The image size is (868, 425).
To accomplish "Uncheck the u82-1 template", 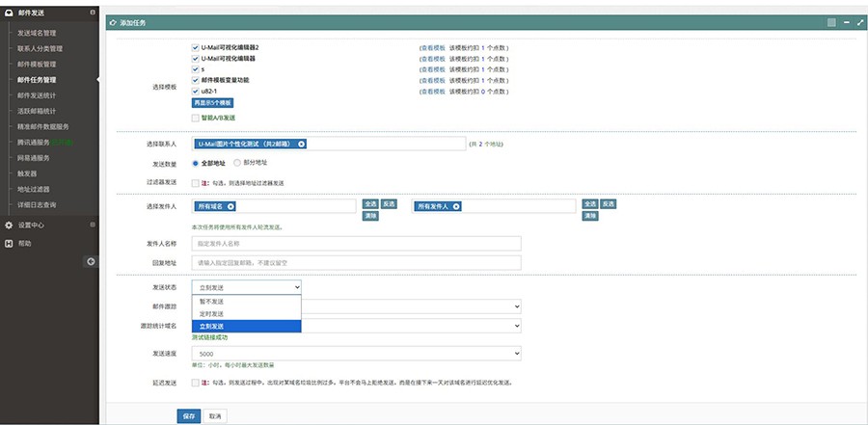I will [x=195, y=92].
